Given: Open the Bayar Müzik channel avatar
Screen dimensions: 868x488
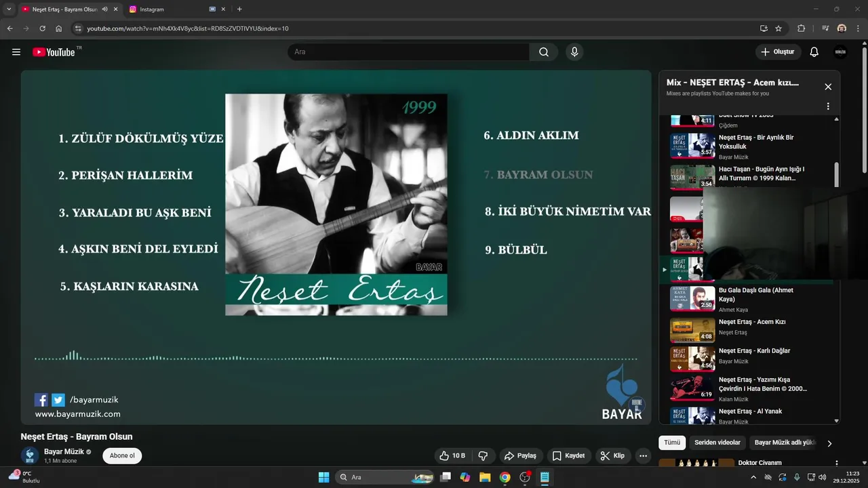Looking at the screenshot, I should (30, 455).
